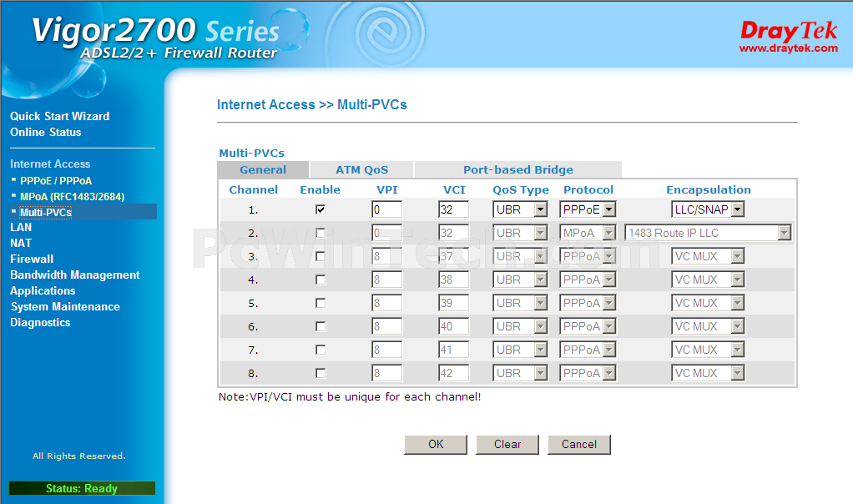Open channel 6 QoS Type dropdown

(x=520, y=326)
